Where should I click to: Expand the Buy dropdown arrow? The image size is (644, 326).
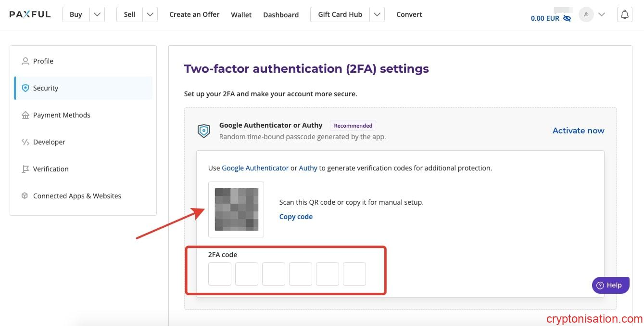97,14
